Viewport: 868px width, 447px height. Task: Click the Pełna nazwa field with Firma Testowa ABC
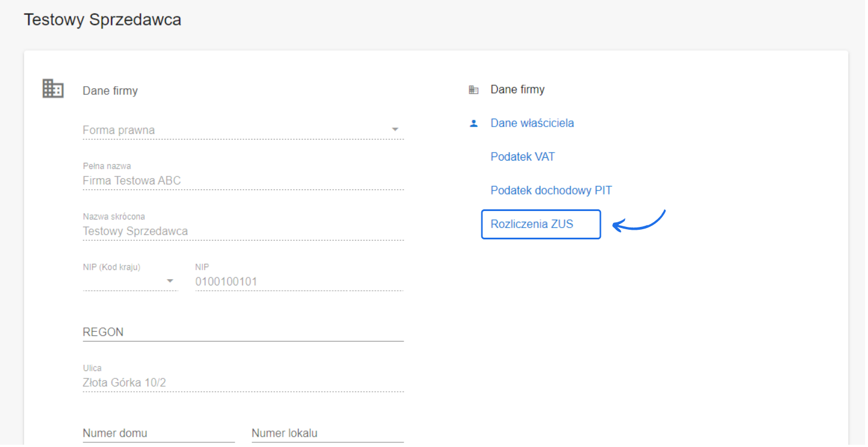(243, 181)
